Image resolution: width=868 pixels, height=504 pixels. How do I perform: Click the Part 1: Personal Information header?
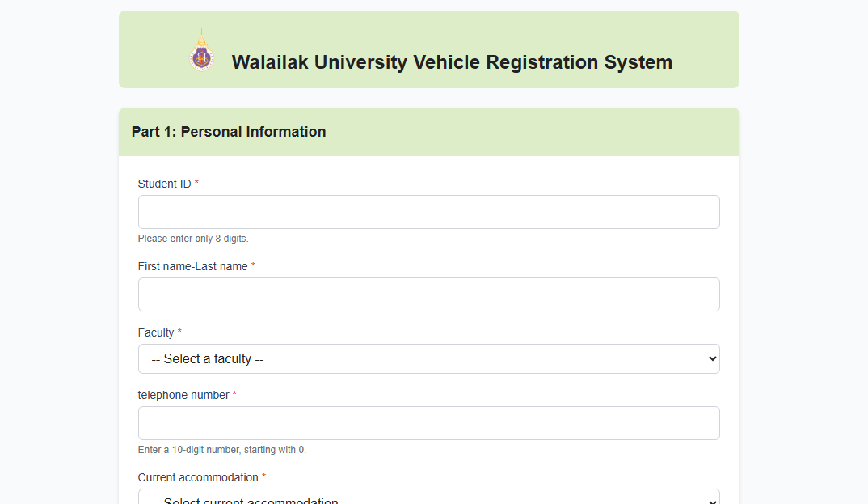[x=229, y=132]
